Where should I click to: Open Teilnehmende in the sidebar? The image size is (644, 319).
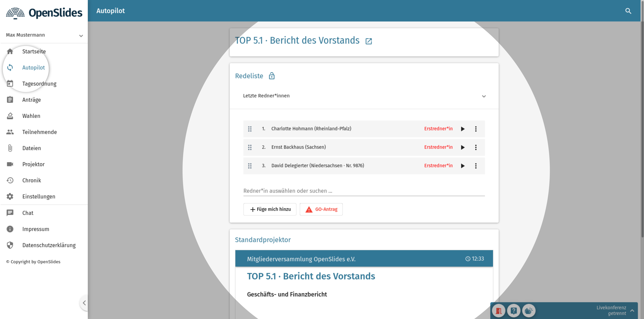pyautogui.click(x=44, y=132)
